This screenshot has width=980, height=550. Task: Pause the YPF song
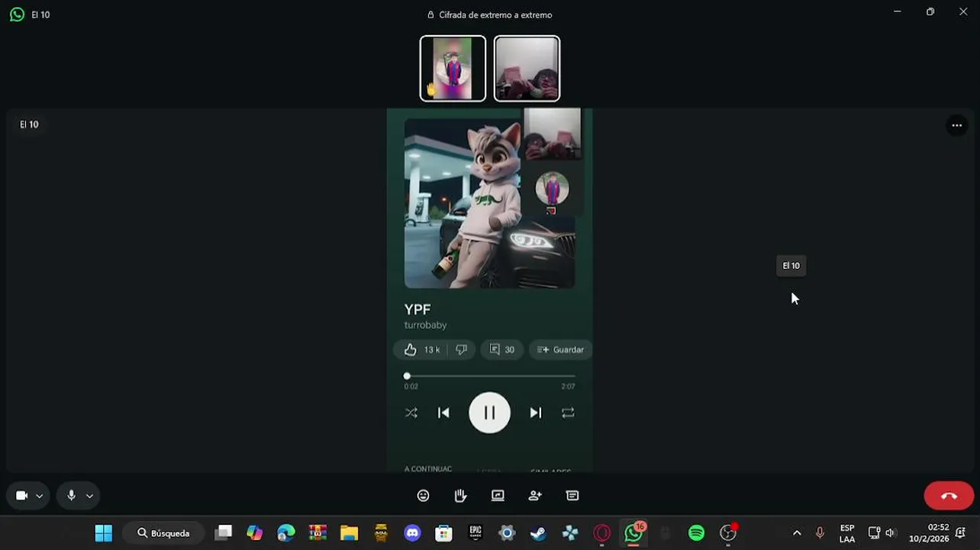click(x=489, y=412)
